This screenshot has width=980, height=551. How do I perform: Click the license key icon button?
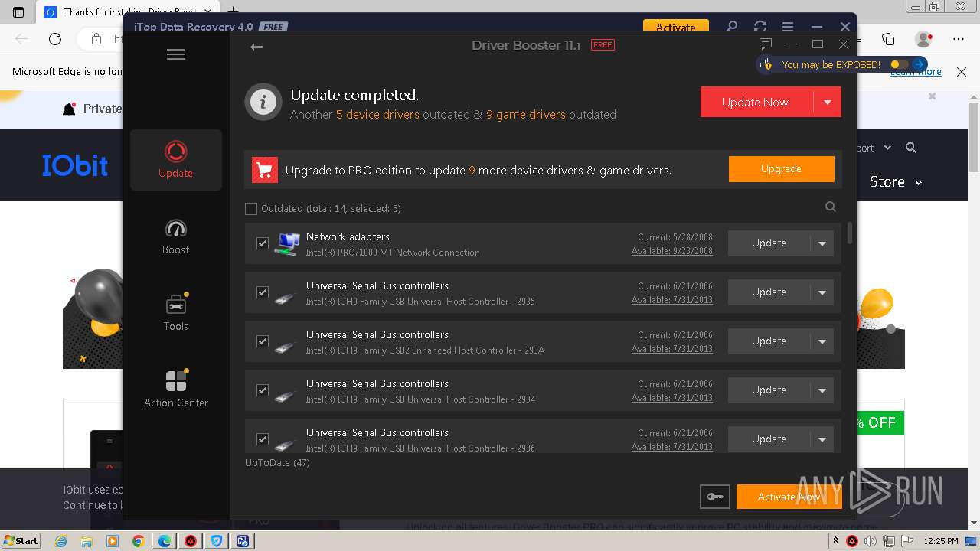click(x=715, y=497)
